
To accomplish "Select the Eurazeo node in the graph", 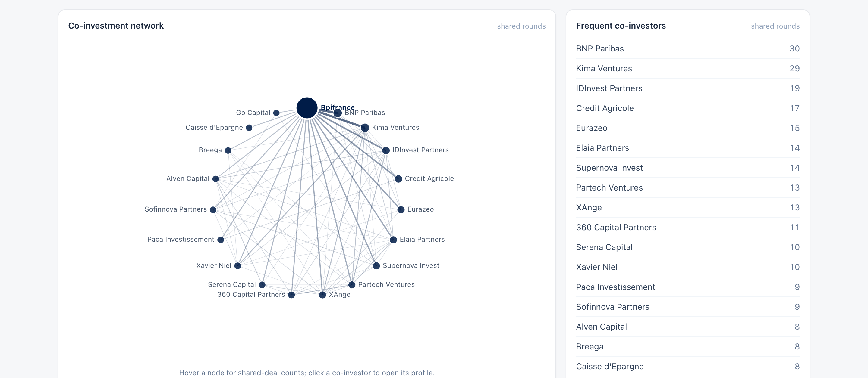I will (x=401, y=210).
